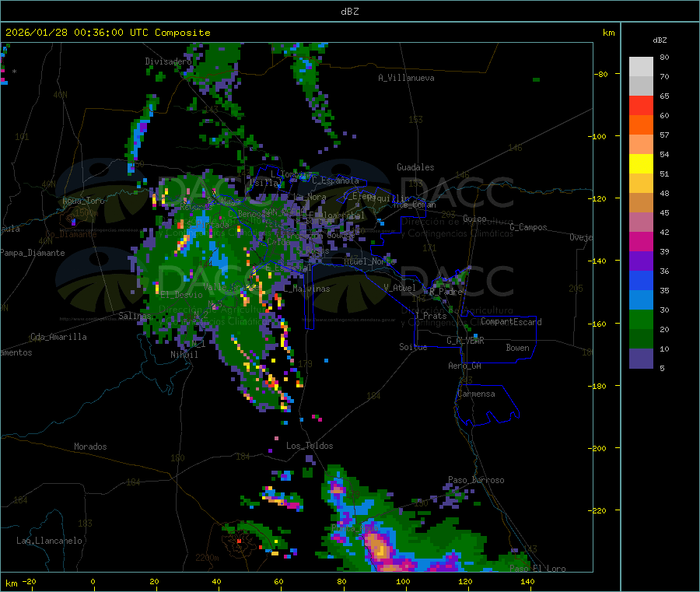Click the -220 km vertical axis tick
This screenshot has height=592, width=700.
(x=598, y=510)
